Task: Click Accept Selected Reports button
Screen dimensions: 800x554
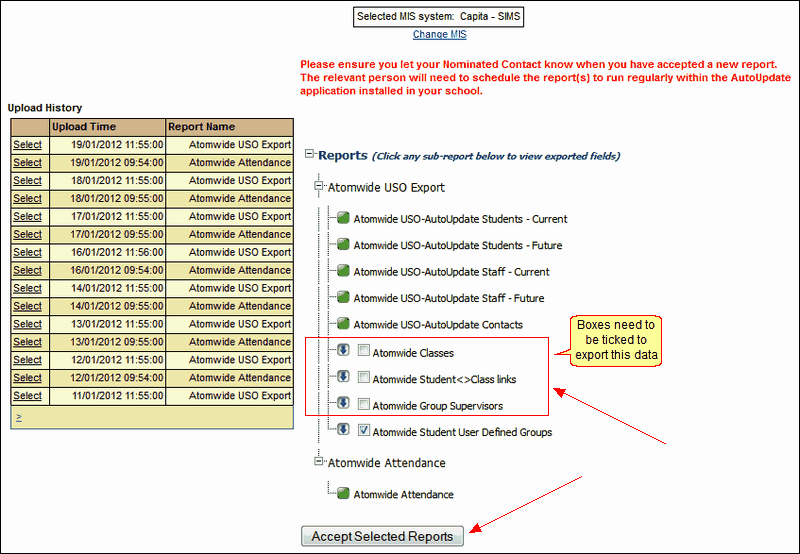Action: tap(382, 536)
